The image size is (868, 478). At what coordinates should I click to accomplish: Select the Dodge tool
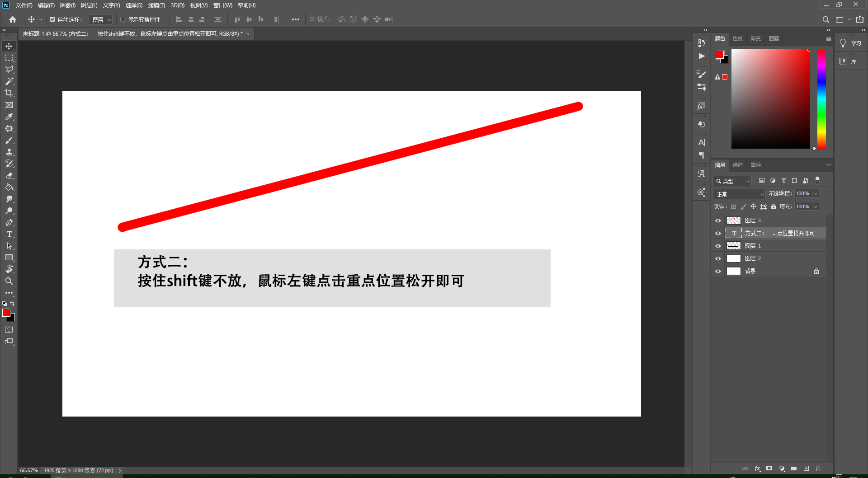pos(9,211)
